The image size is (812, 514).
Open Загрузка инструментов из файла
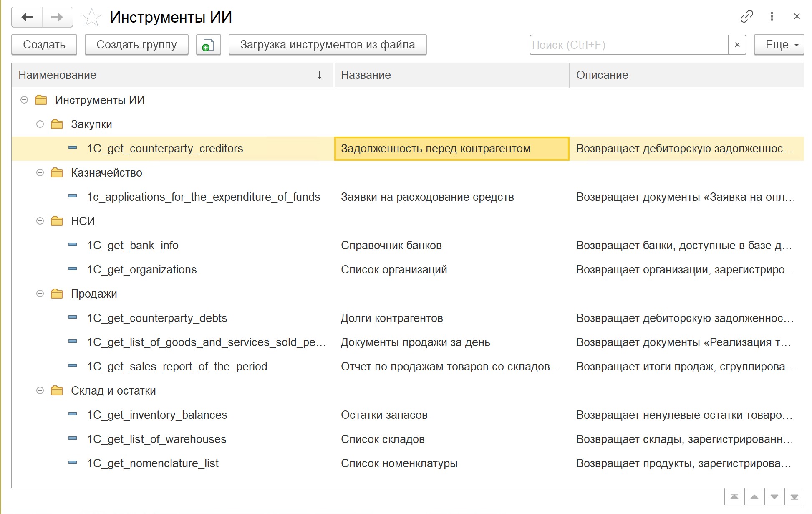(328, 45)
